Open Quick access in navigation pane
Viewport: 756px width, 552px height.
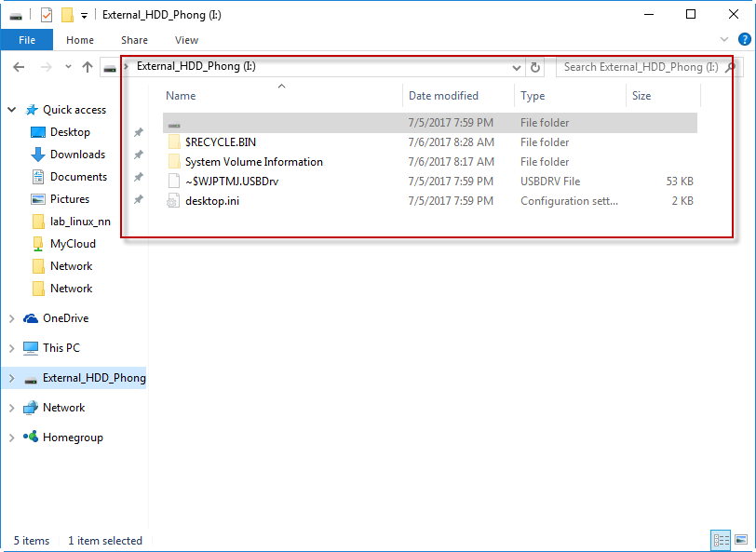tap(74, 110)
